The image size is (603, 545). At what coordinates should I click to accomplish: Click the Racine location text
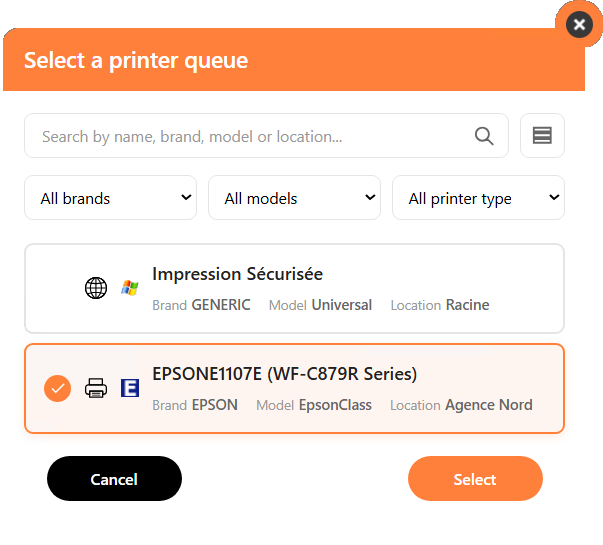[x=467, y=305]
